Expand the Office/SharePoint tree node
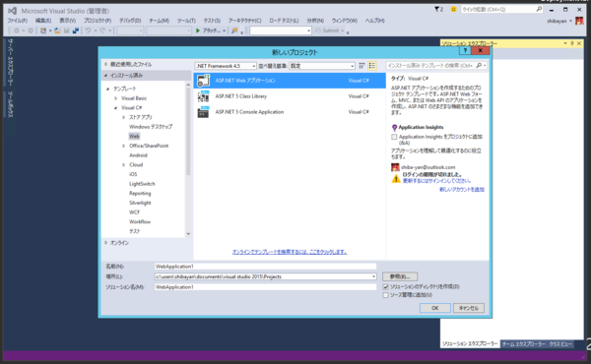Image resolution: width=591 pixels, height=364 pixels. [124, 146]
